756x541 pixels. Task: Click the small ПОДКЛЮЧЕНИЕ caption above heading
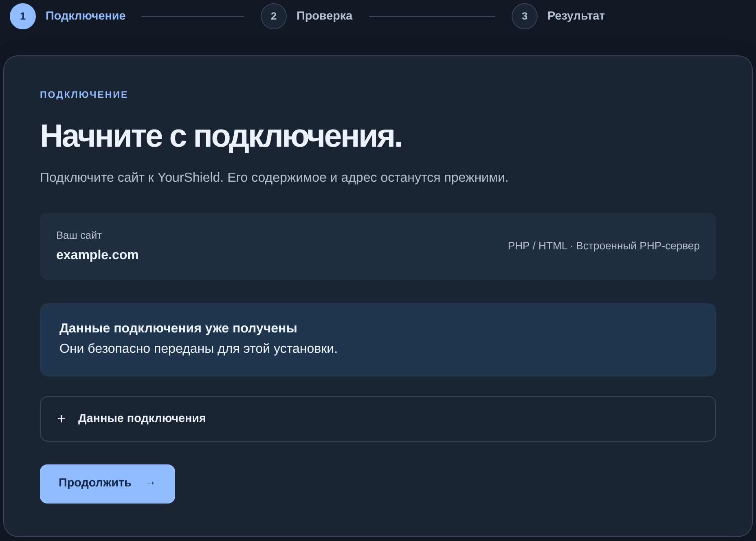point(84,95)
